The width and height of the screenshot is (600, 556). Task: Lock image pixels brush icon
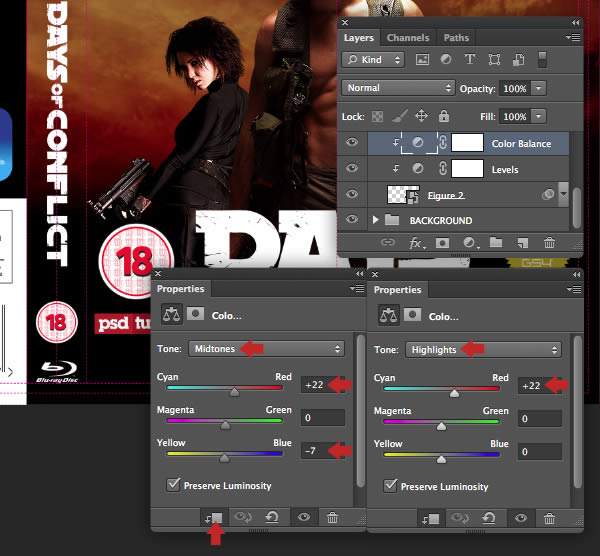399,116
